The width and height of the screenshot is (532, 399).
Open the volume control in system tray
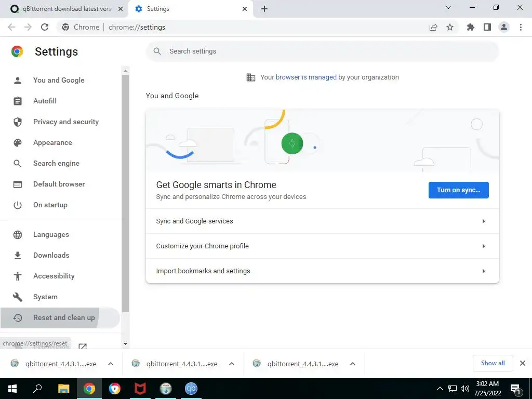pyautogui.click(x=465, y=389)
